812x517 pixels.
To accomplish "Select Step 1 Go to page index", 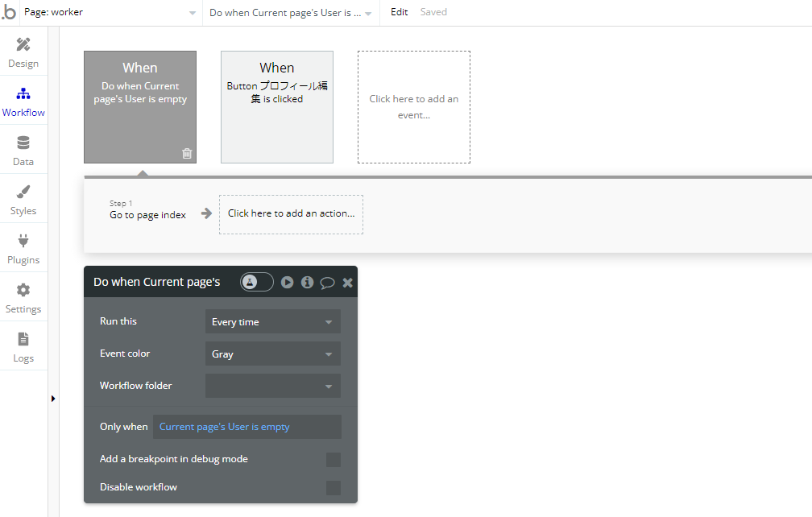I will 147,210.
